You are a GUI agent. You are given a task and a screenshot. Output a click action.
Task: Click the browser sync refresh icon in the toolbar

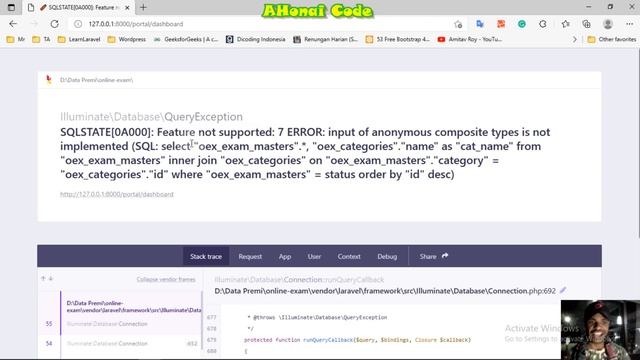[543, 24]
